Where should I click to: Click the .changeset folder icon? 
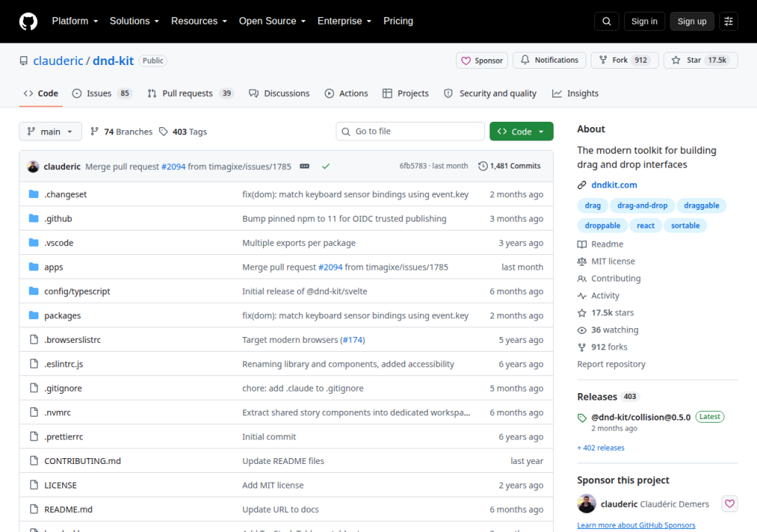tap(33, 194)
